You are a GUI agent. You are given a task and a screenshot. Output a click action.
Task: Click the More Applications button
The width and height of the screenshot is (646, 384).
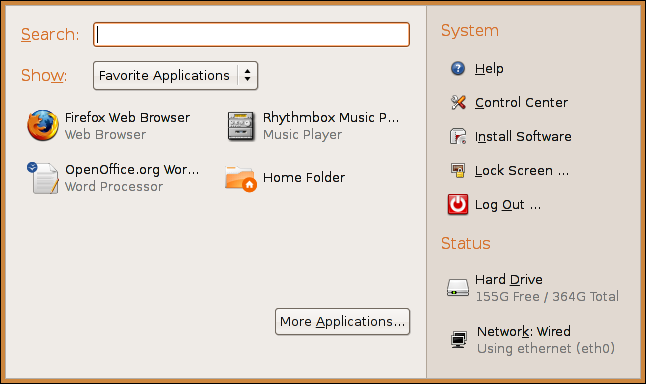pos(342,321)
